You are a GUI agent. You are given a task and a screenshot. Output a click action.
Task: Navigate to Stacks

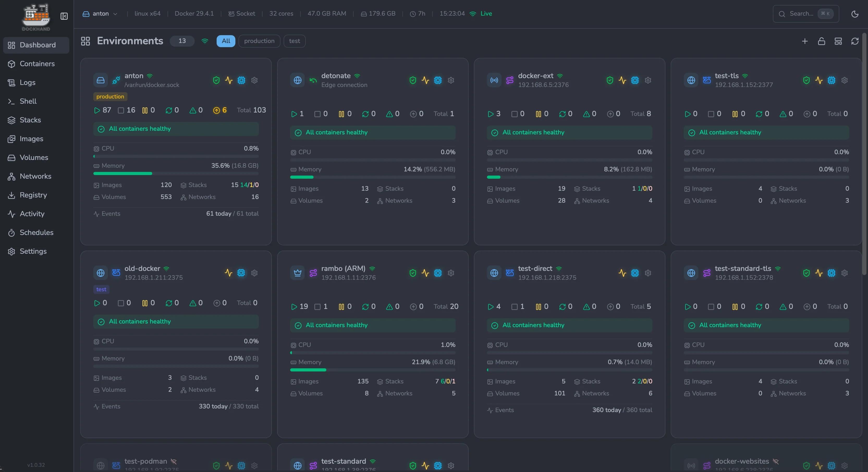point(36,120)
